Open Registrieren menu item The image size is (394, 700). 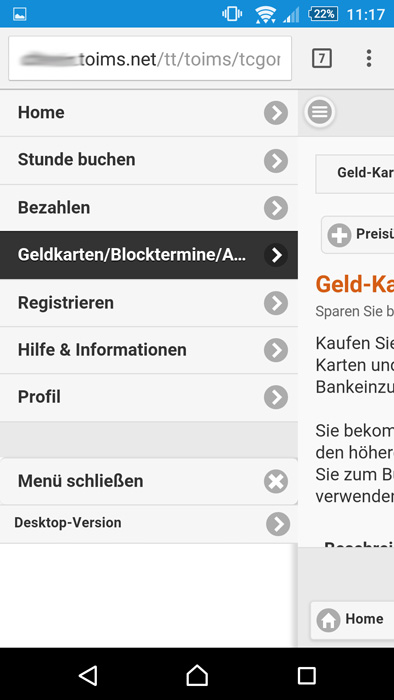click(149, 303)
